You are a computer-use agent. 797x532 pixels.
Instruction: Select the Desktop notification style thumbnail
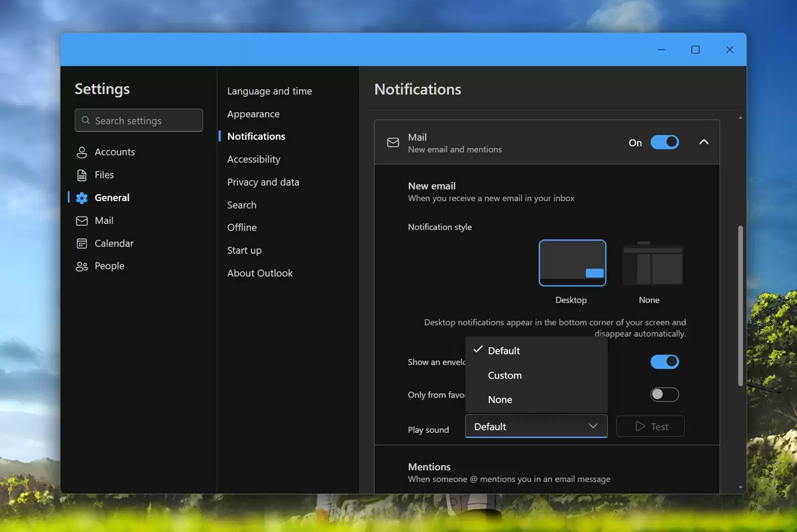click(x=572, y=263)
